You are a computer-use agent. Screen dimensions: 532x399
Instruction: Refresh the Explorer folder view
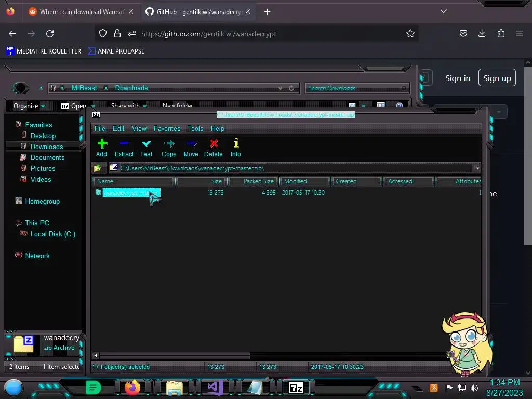[291, 88]
